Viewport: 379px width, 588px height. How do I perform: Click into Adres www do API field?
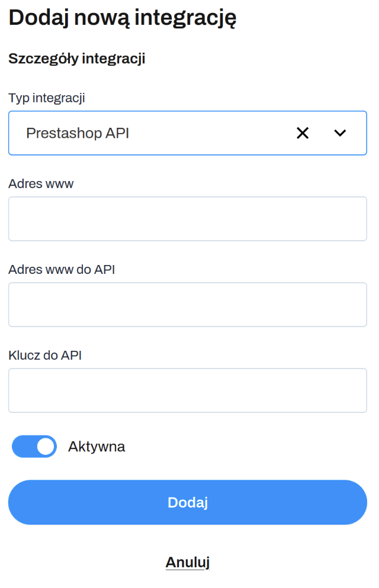point(187,305)
